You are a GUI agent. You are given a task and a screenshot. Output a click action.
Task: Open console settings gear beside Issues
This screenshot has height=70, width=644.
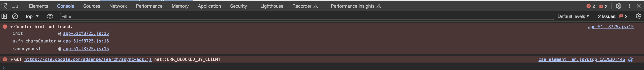[638, 16]
